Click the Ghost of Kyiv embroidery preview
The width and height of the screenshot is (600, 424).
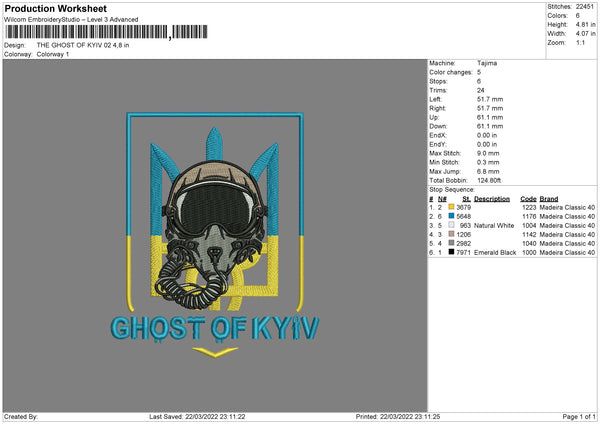point(215,235)
